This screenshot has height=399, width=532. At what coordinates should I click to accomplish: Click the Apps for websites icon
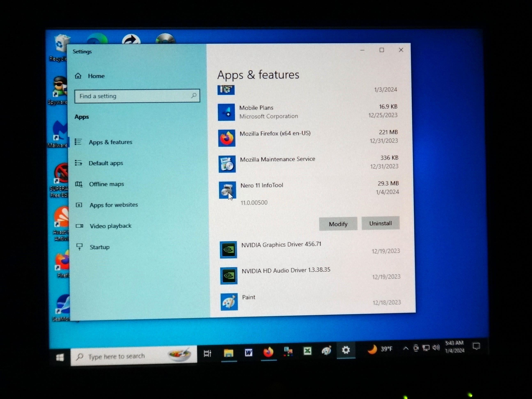click(x=79, y=205)
